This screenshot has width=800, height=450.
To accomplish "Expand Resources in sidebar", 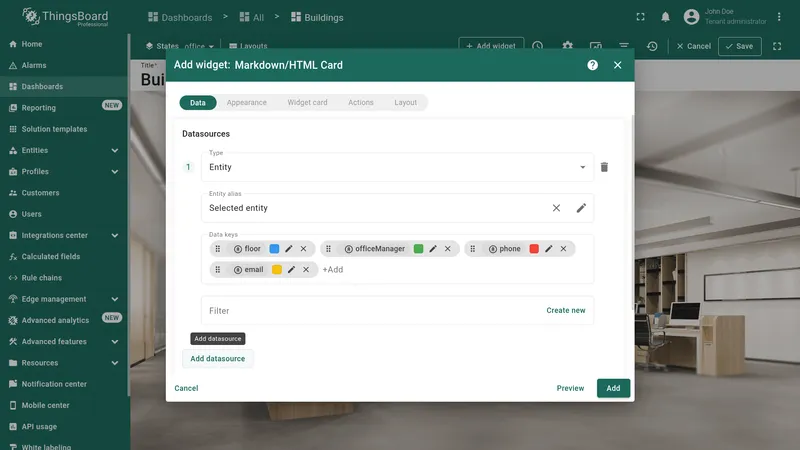I will pos(115,363).
